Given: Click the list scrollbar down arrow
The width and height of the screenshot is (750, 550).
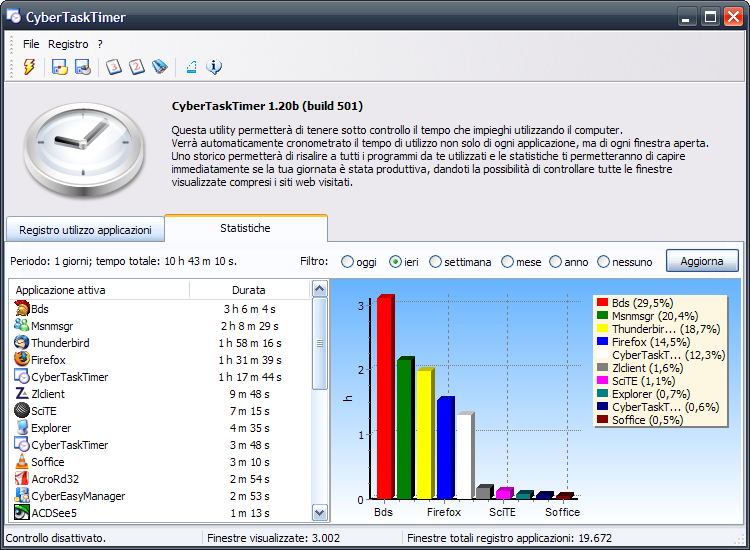Looking at the screenshot, I should 320,513.
